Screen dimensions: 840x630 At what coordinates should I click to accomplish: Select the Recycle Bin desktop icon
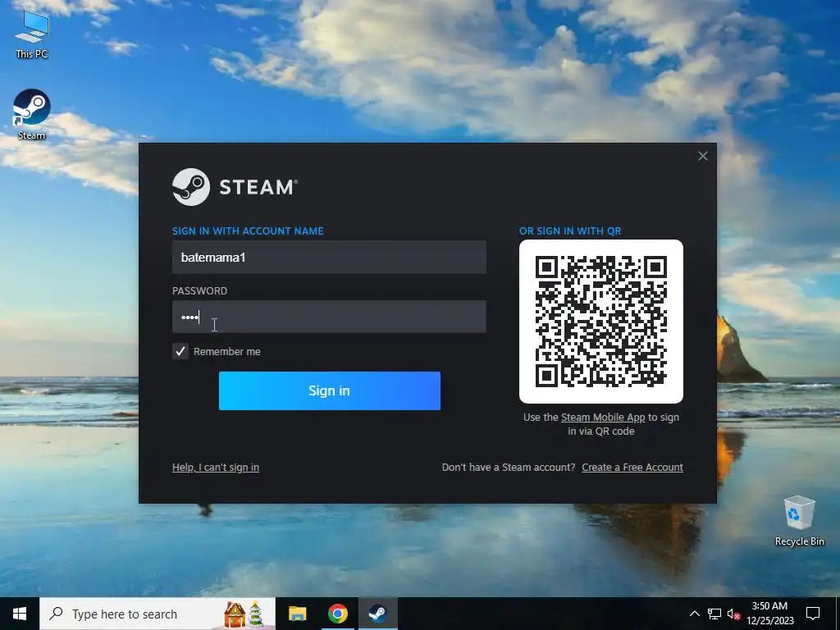(x=799, y=521)
